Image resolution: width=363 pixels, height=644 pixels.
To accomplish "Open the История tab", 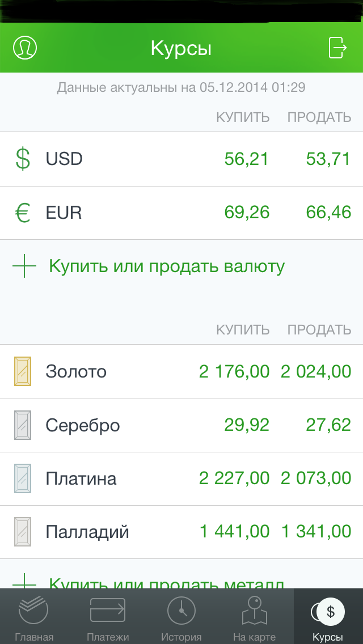I will [x=181, y=617].
